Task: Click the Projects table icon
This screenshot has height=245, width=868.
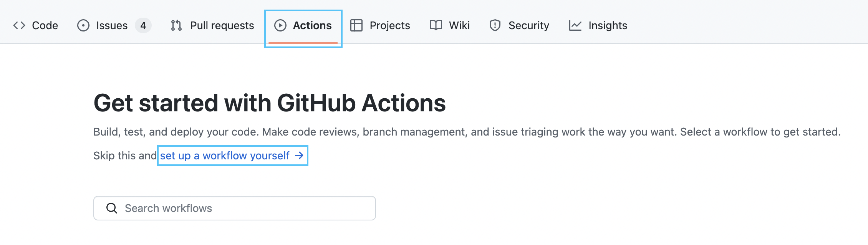Action: pyautogui.click(x=356, y=25)
